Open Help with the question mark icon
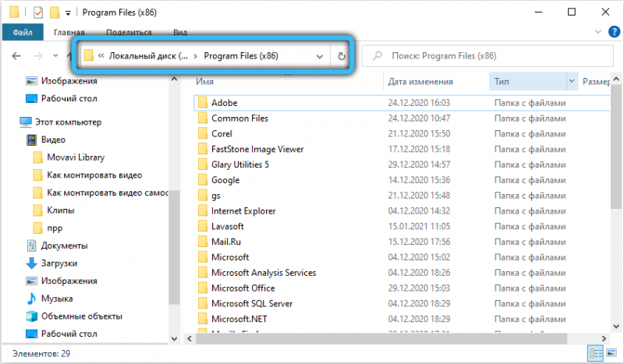Viewport: 624px width, 364px height. (614, 31)
